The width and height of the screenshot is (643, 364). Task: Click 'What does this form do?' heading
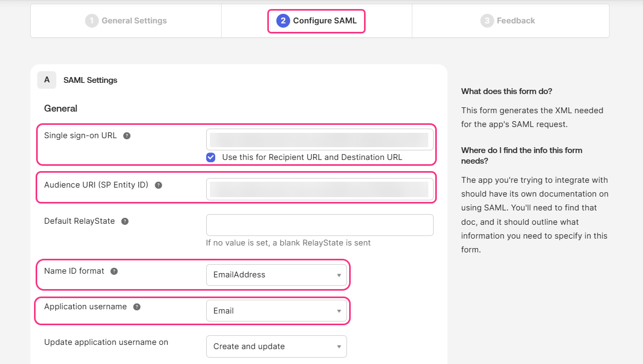pos(506,91)
